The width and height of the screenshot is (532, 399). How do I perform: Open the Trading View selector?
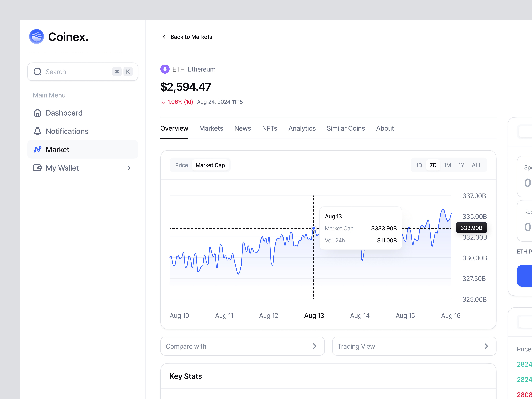[x=414, y=346]
